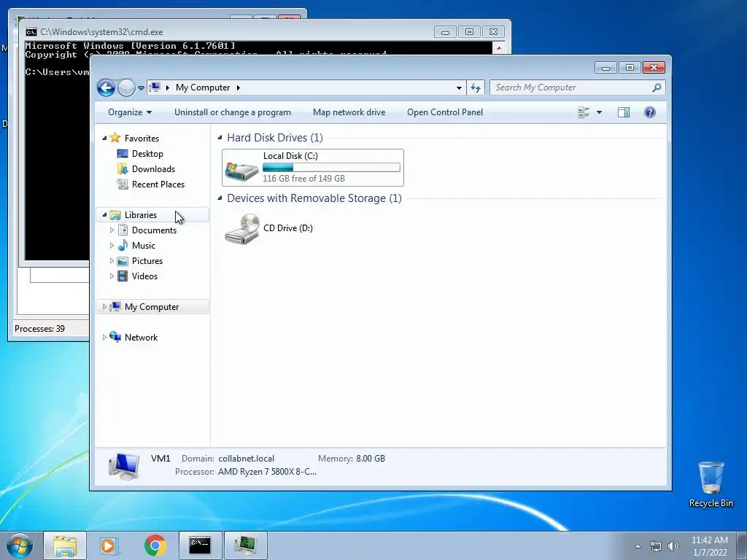Launch Windows Media Player from the taskbar

pyautogui.click(x=109, y=545)
